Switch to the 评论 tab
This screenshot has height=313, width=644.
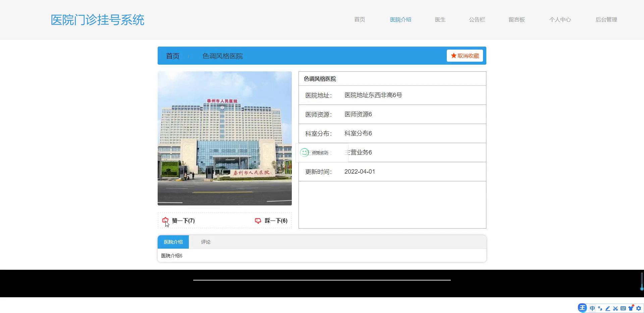(x=206, y=242)
